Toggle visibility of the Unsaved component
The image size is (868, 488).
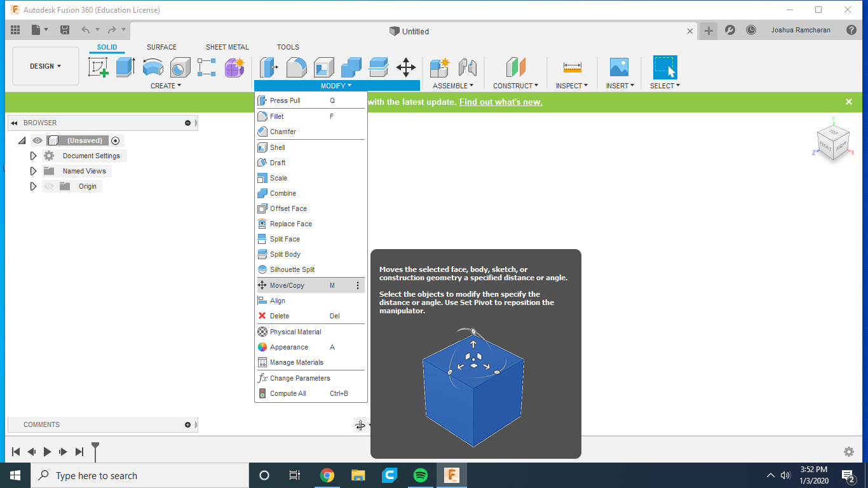pyautogui.click(x=38, y=140)
